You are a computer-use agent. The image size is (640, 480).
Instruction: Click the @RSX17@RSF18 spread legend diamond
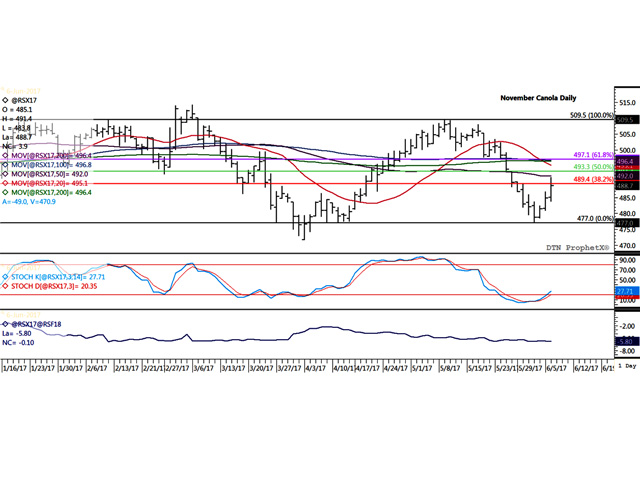click(x=5, y=324)
